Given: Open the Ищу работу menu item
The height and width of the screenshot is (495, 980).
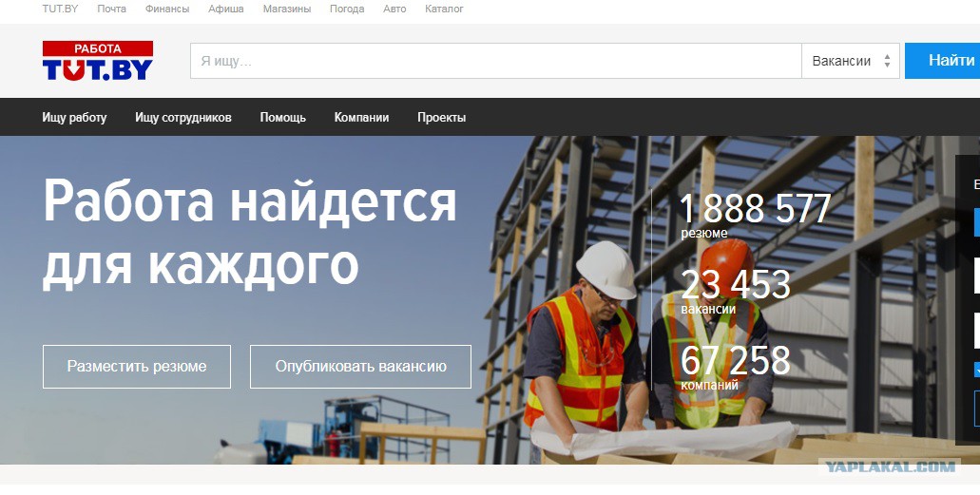Looking at the screenshot, I should pos(74,118).
